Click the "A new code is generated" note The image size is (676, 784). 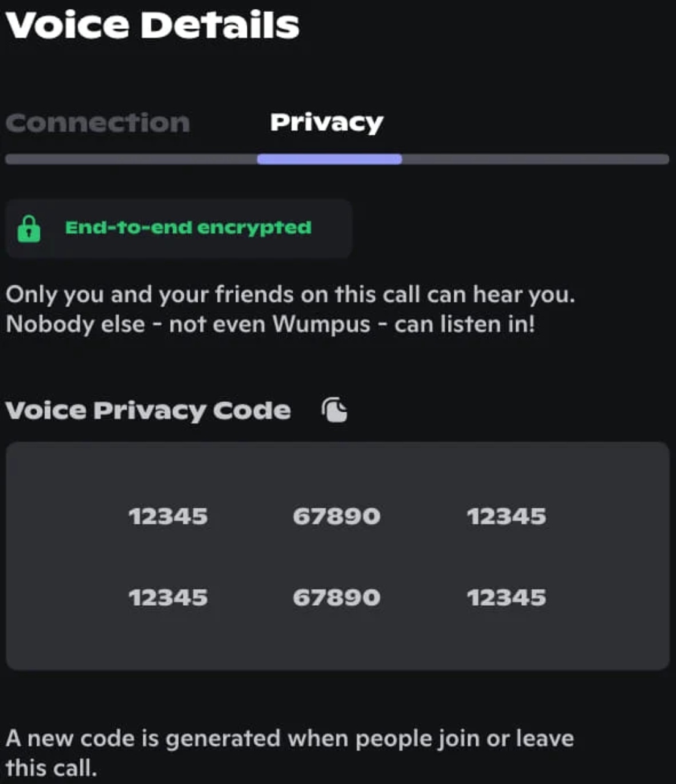(x=290, y=738)
